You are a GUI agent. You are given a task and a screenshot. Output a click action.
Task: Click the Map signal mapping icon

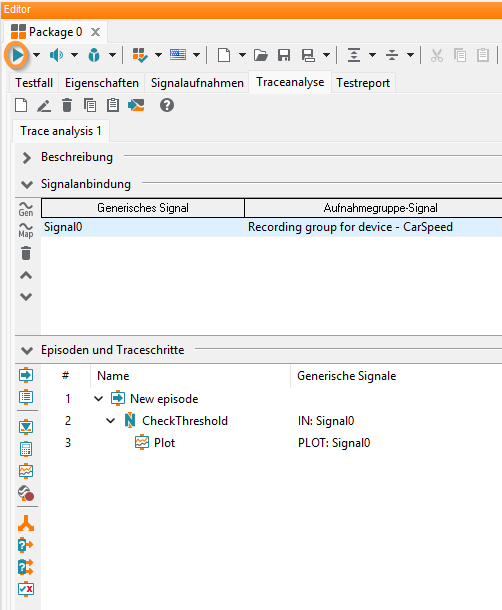pos(26,230)
